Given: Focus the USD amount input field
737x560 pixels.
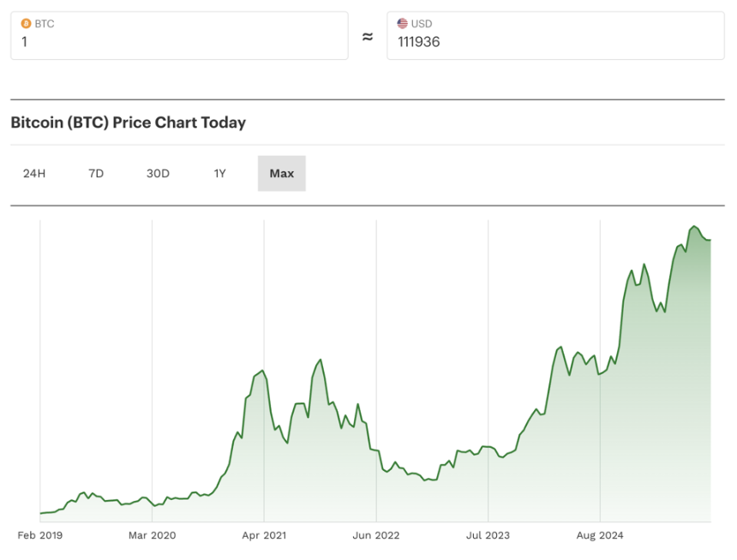Looking at the screenshot, I should tap(555, 36).
